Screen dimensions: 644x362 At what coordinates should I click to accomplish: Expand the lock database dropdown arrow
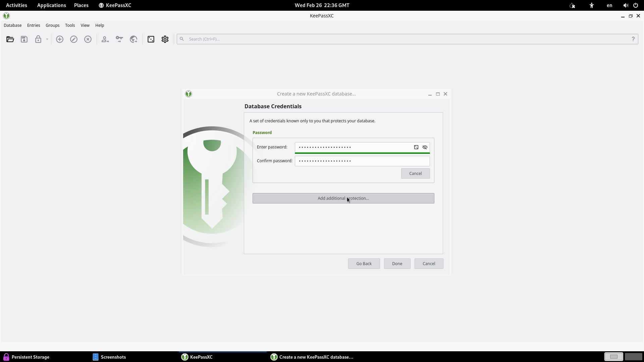(47, 39)
